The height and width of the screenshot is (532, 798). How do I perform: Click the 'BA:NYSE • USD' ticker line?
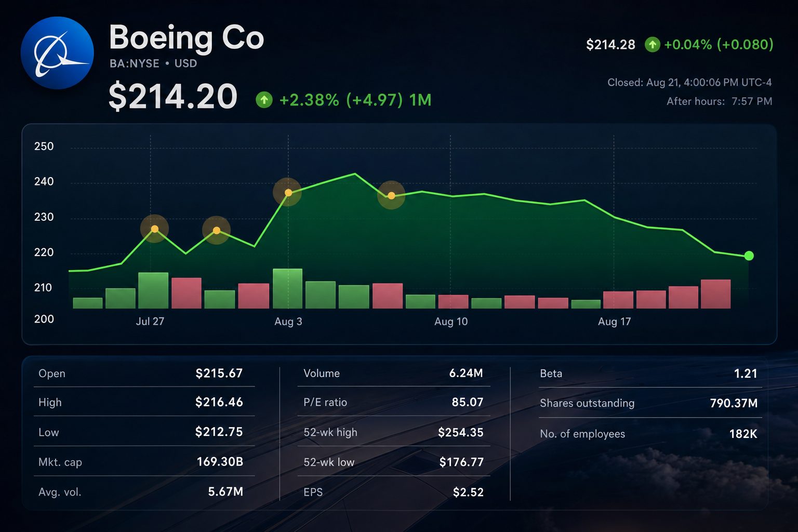pyautogui.click(x=153, y=63)
